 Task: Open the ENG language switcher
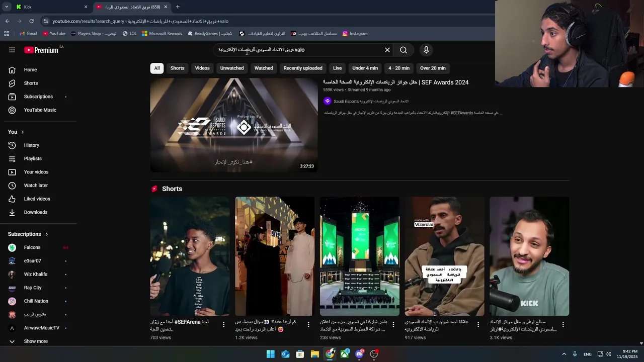(x=587, y=354)
